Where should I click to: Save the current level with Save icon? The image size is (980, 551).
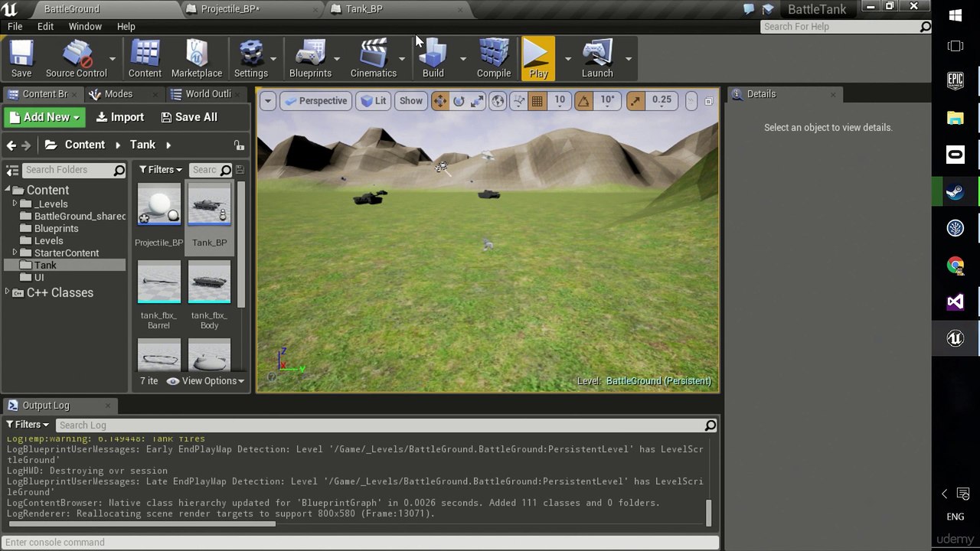click(21, 59)
